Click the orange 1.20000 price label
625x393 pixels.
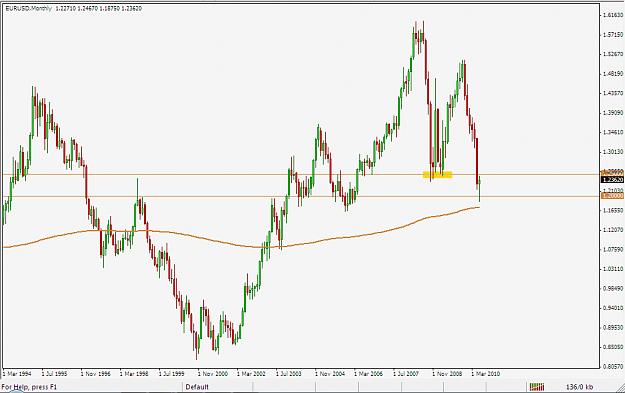[612, 196]
